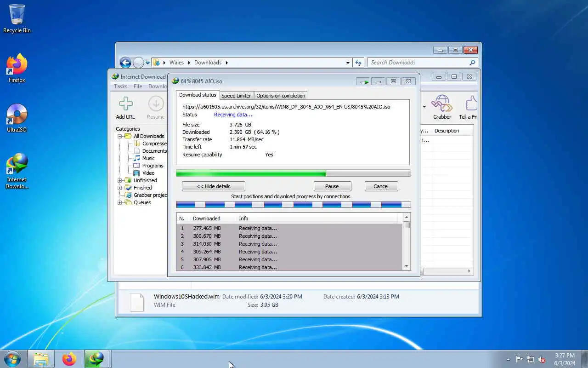Screen dimensions: 588x368
Task: Click Internet Download Manager taskbar button
Action: click(96, 359)
